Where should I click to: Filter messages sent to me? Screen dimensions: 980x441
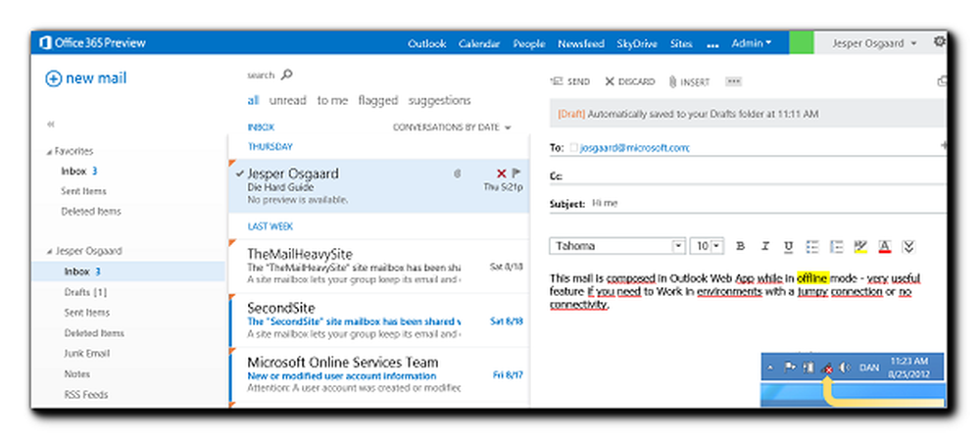click(332, 100)
